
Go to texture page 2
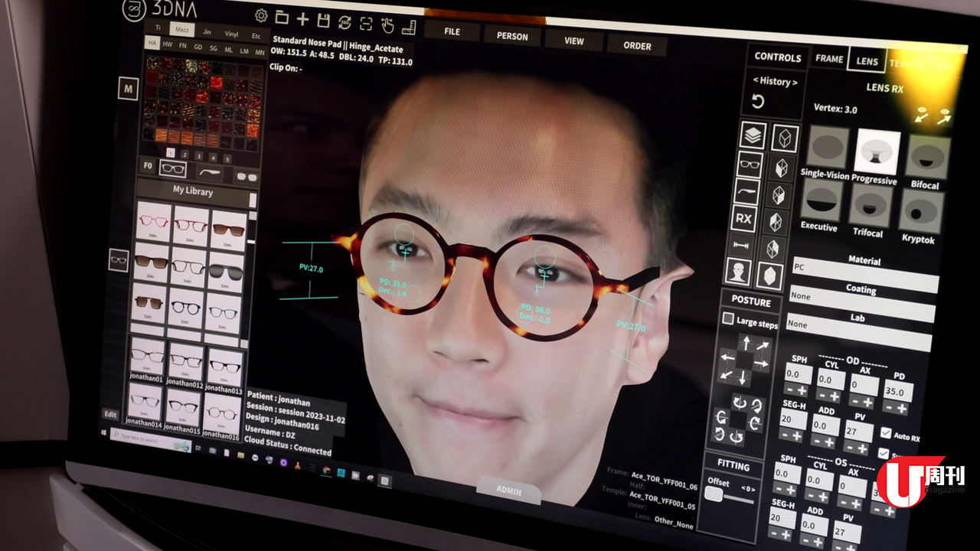185,155
